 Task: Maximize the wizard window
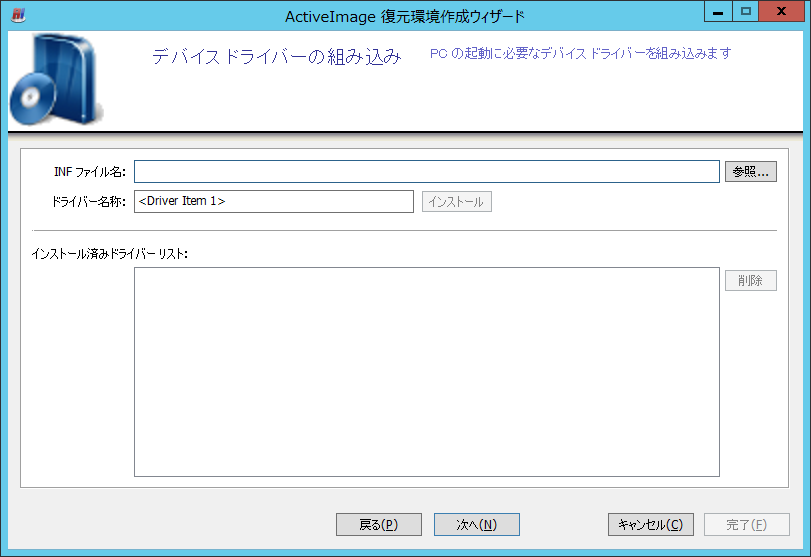[x=745, y=11]
